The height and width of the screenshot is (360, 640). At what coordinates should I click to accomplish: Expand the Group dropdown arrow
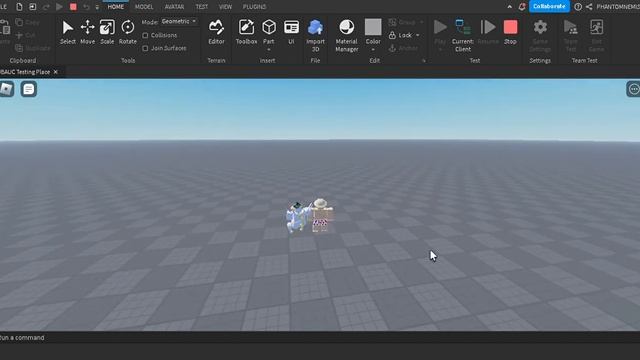[x=421, y=22]
